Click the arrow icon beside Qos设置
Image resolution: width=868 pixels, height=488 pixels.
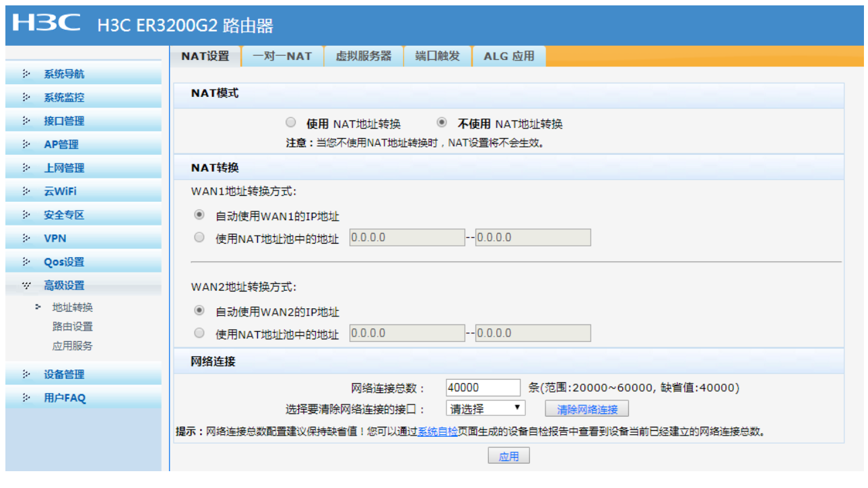(x=26, y=262)
